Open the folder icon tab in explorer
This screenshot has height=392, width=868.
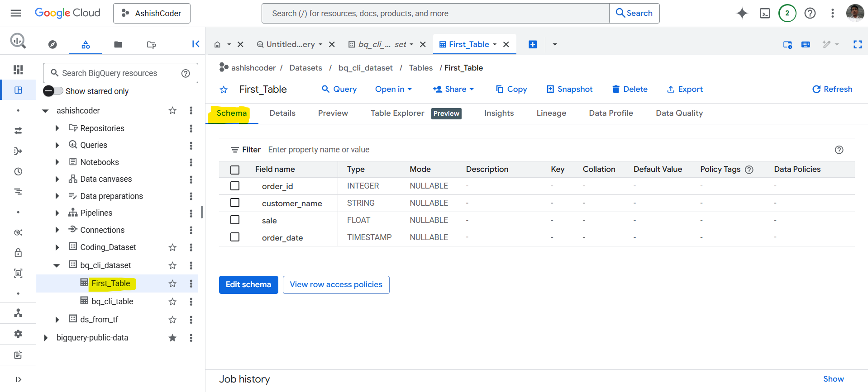click(118, 44)
